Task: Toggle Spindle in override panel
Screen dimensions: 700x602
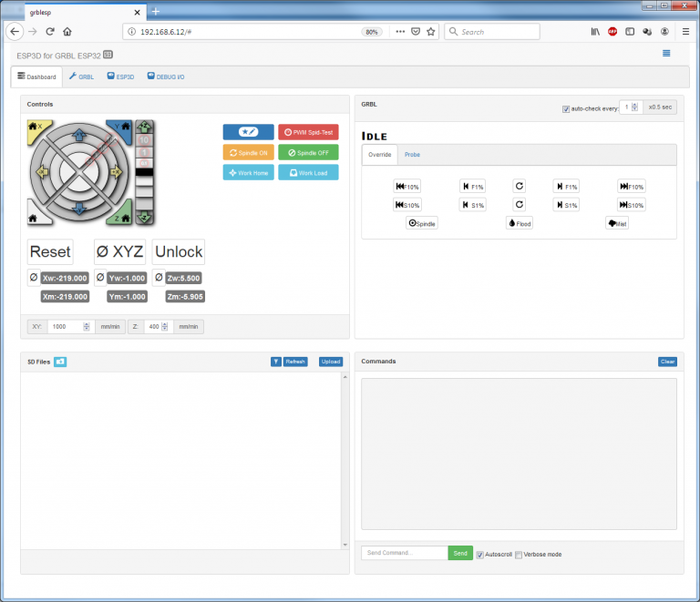Action: [x=422, y=223]
